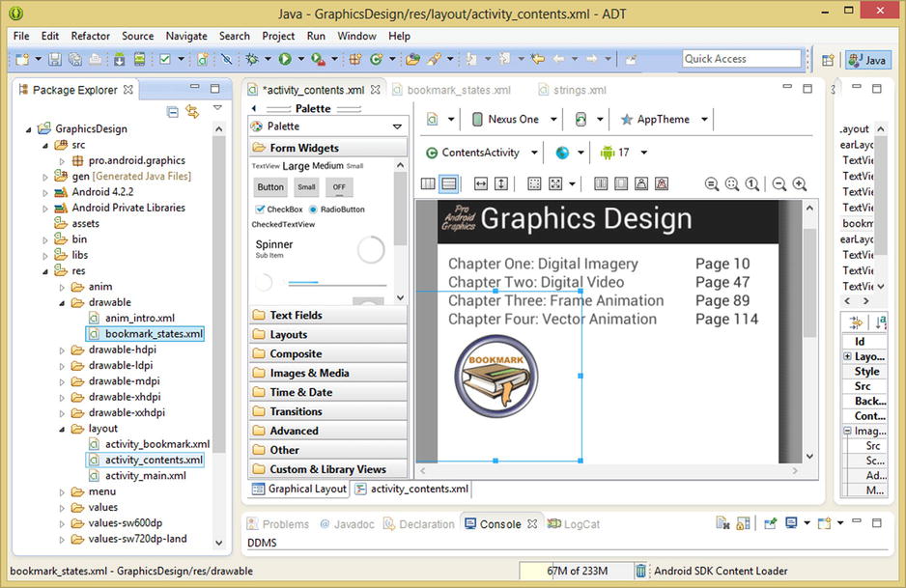906x588 pixels.
Task: Open the Problems tab
Action: point(278,524)
